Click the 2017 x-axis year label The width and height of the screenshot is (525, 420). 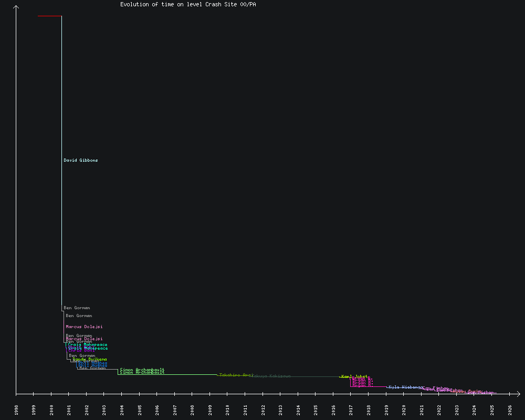click(351, 409)
